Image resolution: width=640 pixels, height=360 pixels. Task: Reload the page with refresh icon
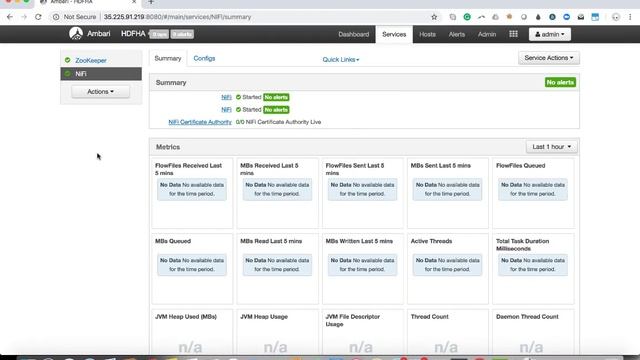pos(38,17)
